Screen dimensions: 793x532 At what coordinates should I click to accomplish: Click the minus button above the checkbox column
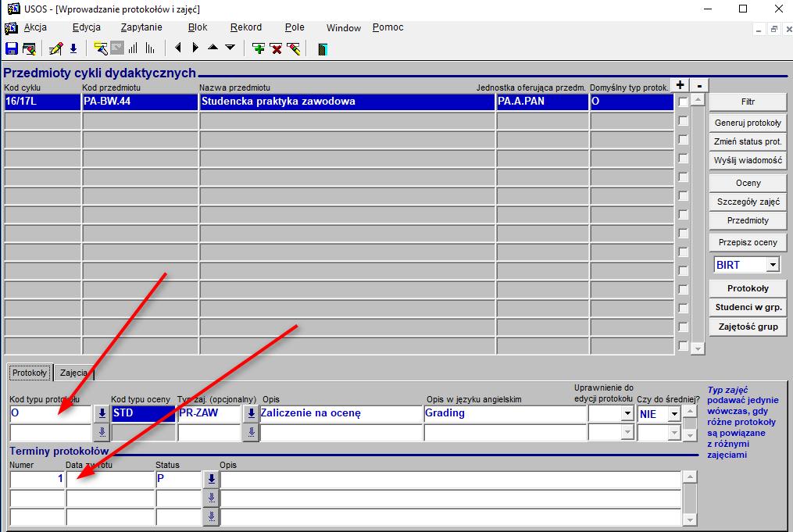699,85
